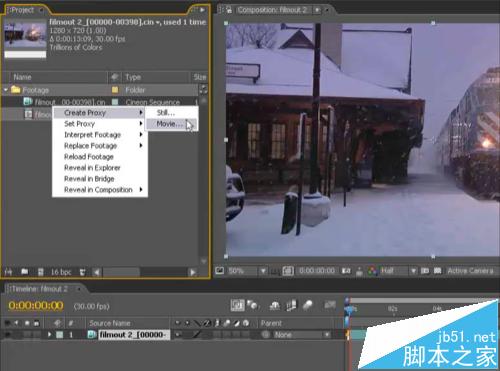Screen dimensions: 500x371
Task: Toggle solo switch for filmout 2 layer
Action: (x=27, y=334)
